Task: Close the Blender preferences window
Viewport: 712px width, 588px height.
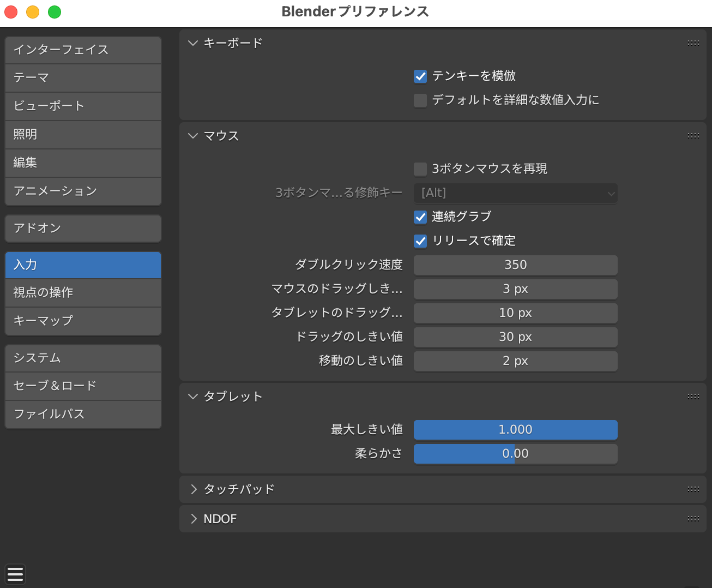Action: pos(11,12)
